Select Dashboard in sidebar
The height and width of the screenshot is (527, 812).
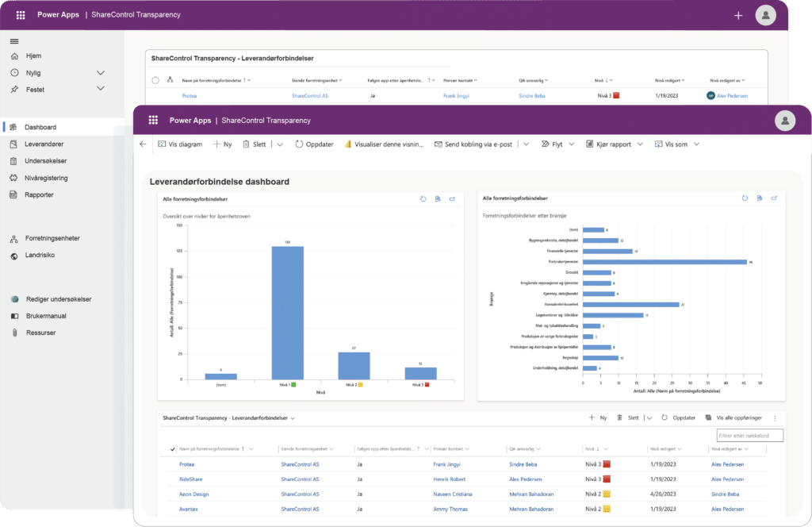pyautogui.click(x=40, y=128)
